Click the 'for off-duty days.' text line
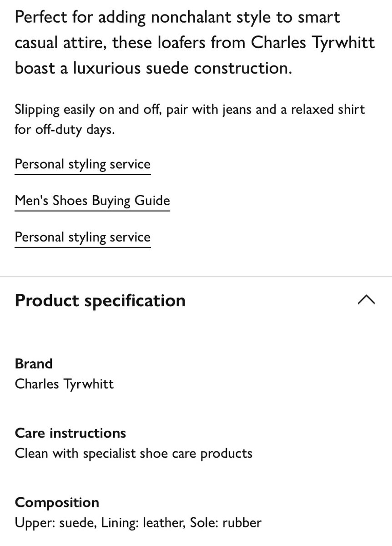The width and height of the screenshot is (392, 546). click(65, 129)
